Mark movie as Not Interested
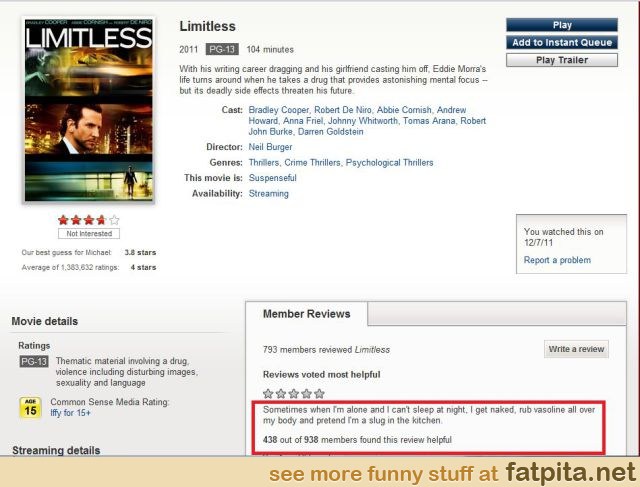 (x=89, y=233)
